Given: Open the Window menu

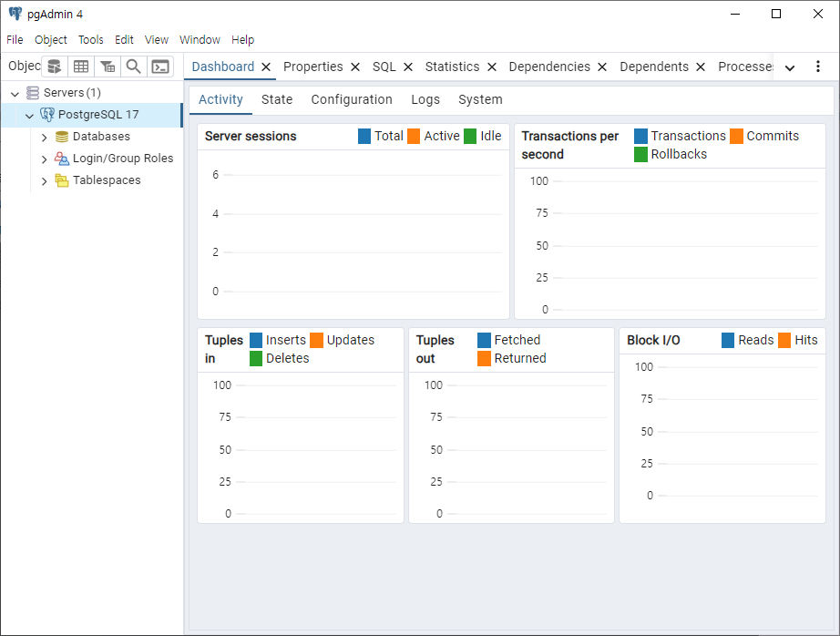Looking at the screenshot, I should tap(200, 40).
